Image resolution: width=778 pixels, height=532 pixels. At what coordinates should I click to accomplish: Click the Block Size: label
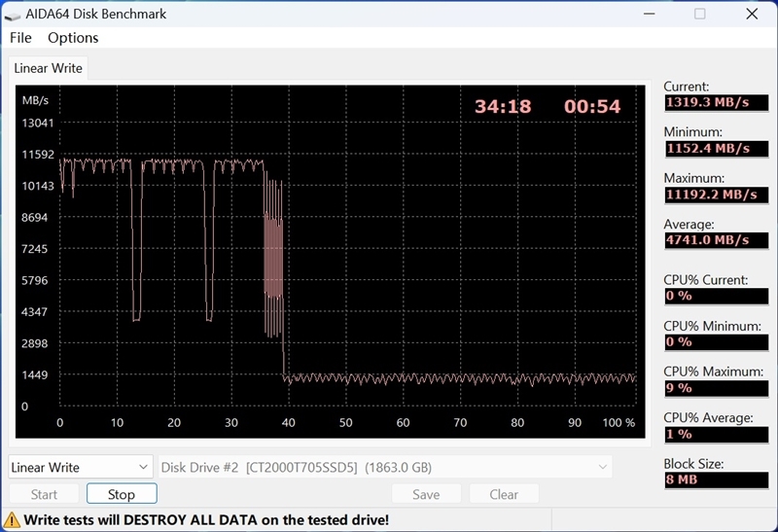pos(693,464)
